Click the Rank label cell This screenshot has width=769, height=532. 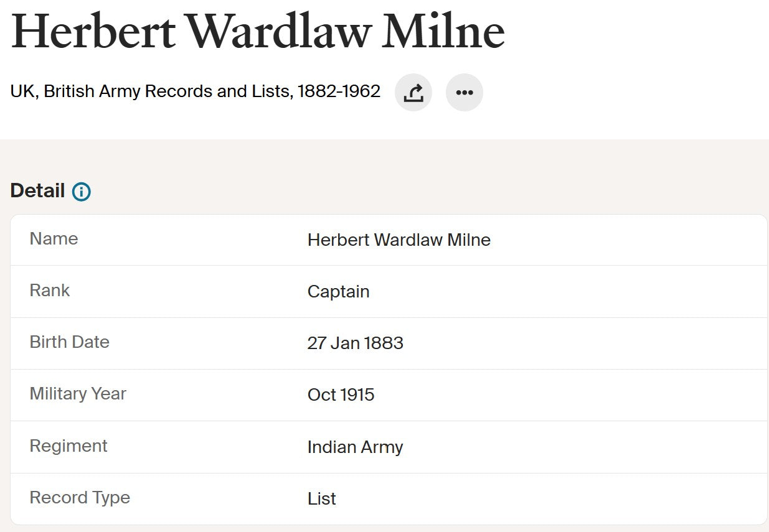pos(49,291)
